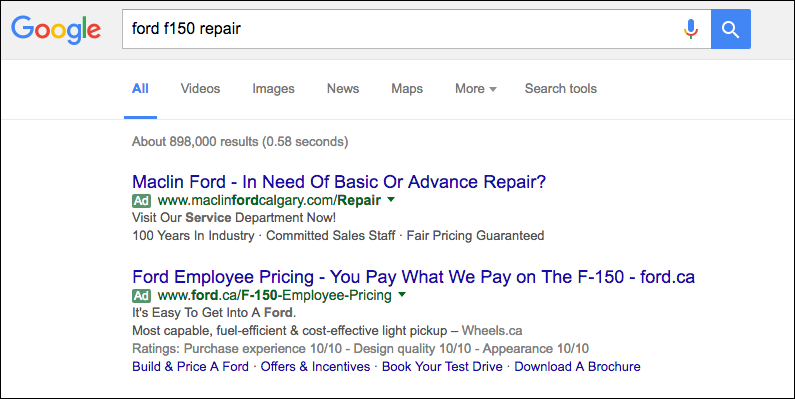The image size is (795, 399).
Task: Click the About 898,000 results text
Action: coord(240,141)
